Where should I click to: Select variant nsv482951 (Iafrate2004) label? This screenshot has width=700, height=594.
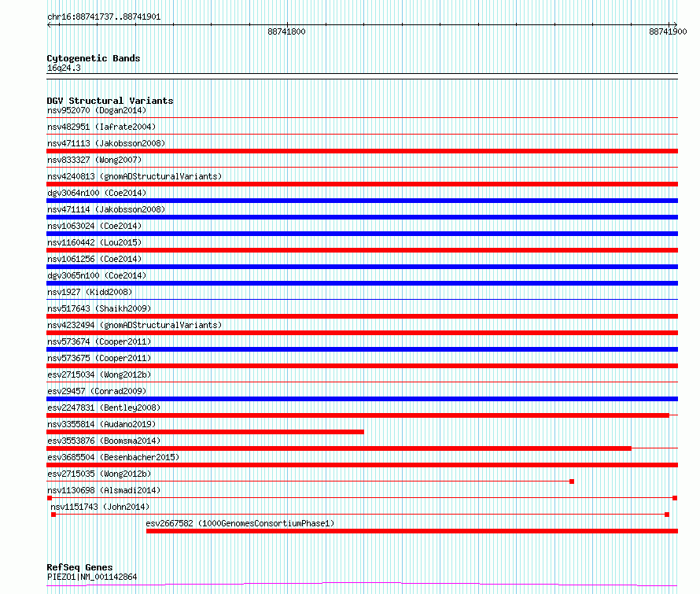pyautogui.click(x=101, y=127)
